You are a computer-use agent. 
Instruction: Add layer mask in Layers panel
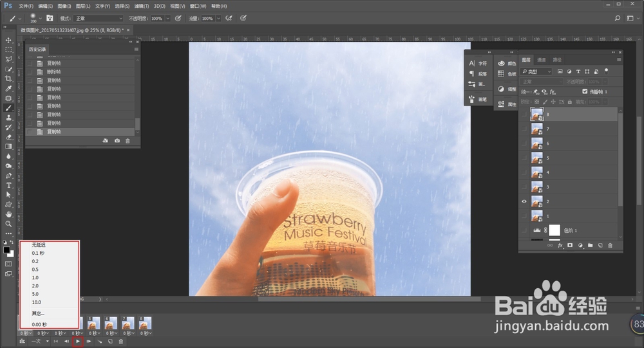pos(570,246)
